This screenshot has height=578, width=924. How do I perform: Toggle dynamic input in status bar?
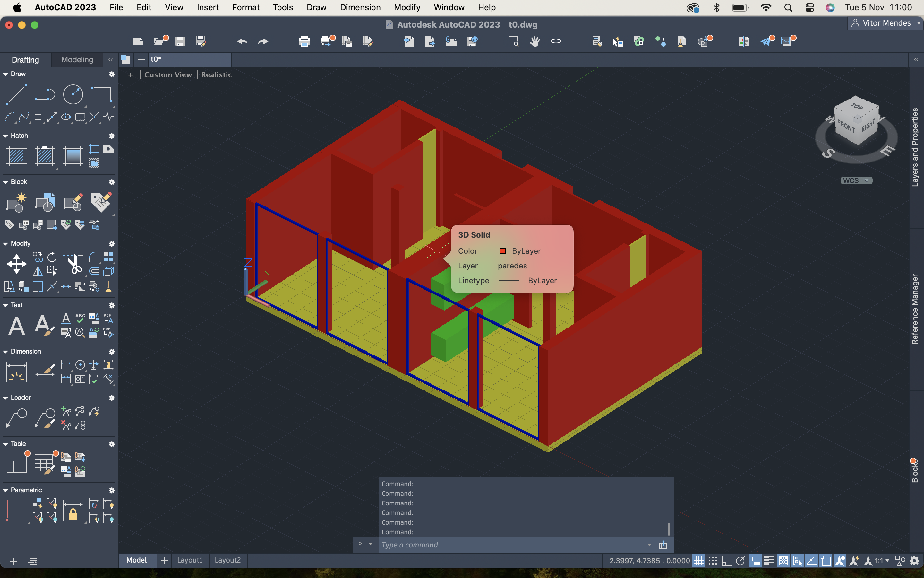(x=755, y=561)
